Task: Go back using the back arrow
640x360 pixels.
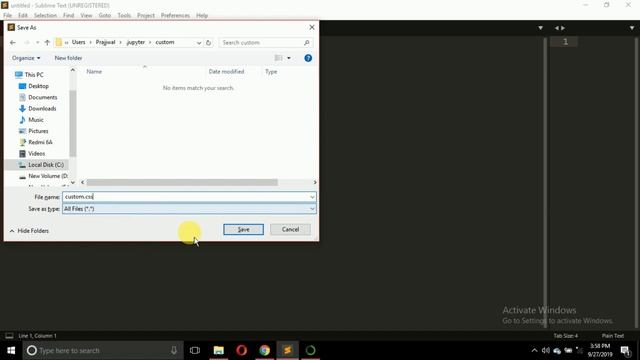Action: pyautogui.click(x=13, y=42)
